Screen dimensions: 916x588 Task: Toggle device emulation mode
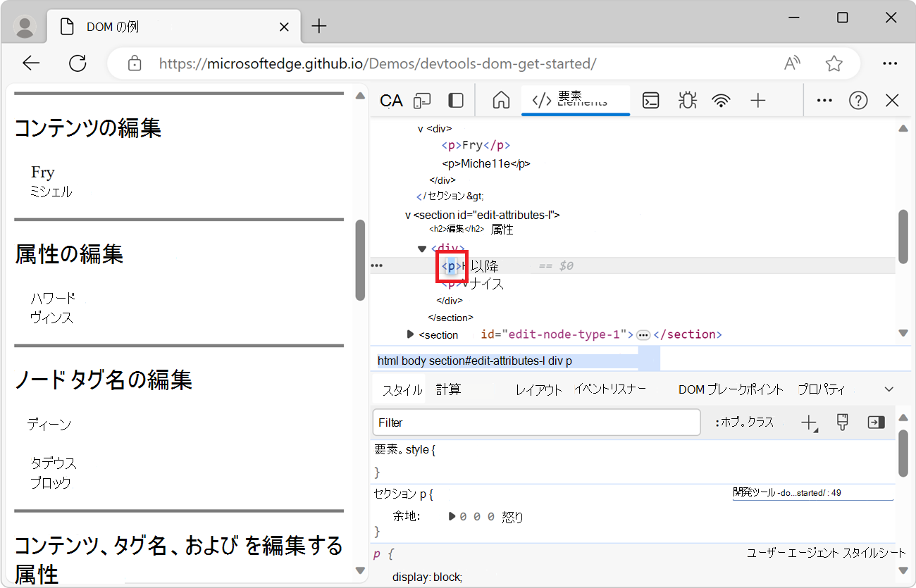pyautogui.click(x=421, y=100)
